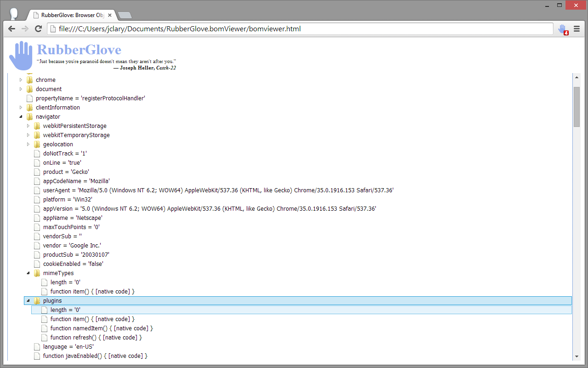Click the webkitTemporaryStorage folder icon
The height and width of the screenshot is (368, 588).
37,135
